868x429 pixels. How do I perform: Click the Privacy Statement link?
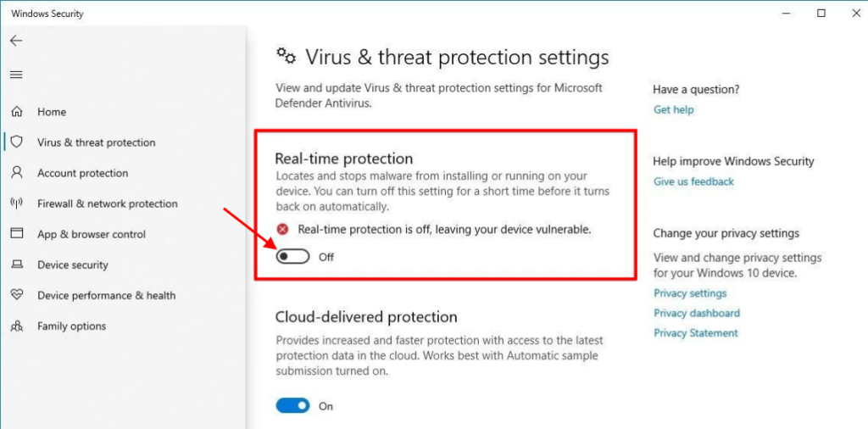pyautogui.click(x=695, y=333)
